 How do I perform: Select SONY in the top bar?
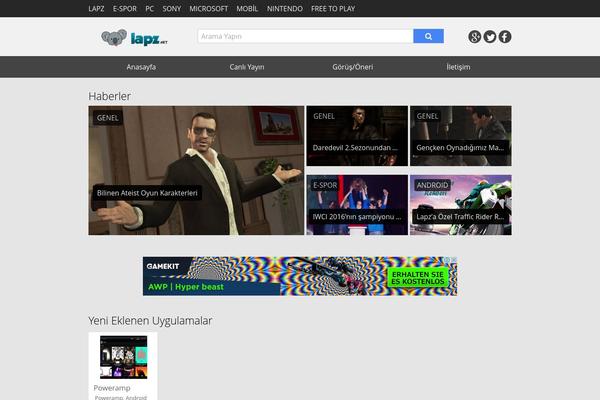click(171, 8)
